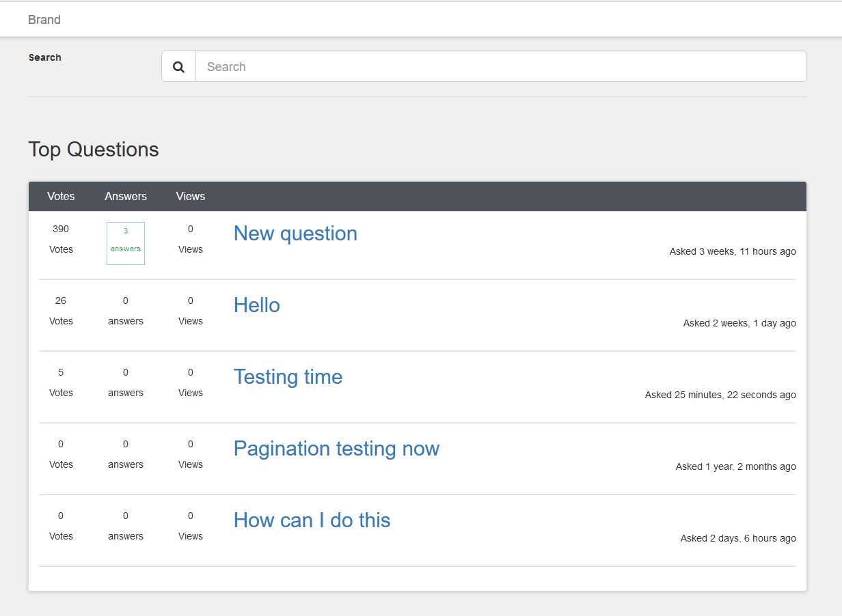Open the Brand navbar link

click(44, 20)
